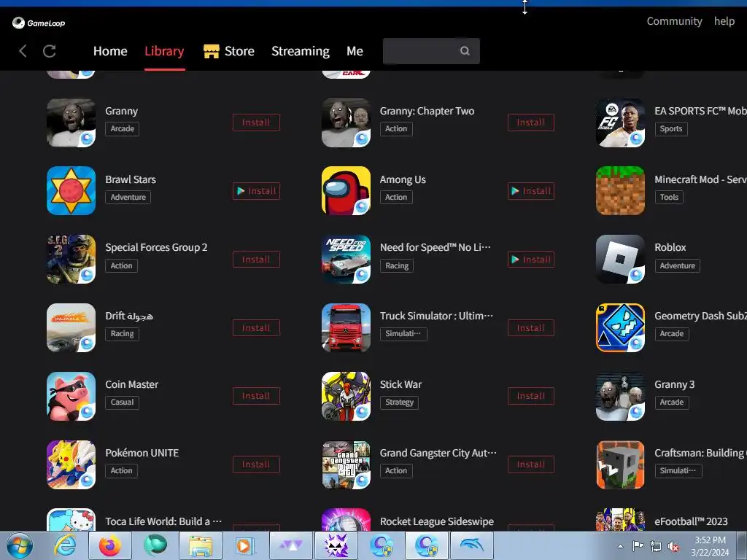
Task: Install Coin Master
Action: (x=256, y=396)
